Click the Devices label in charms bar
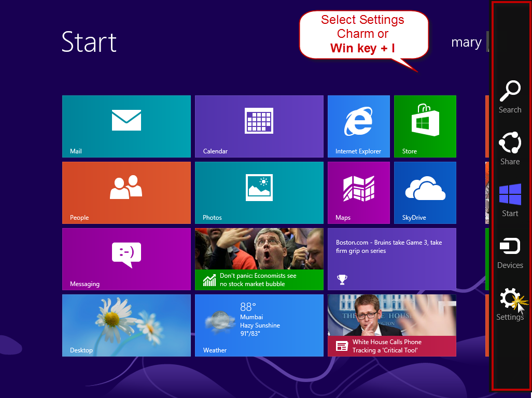Screen dimensions: 532x398 point(510,265)
